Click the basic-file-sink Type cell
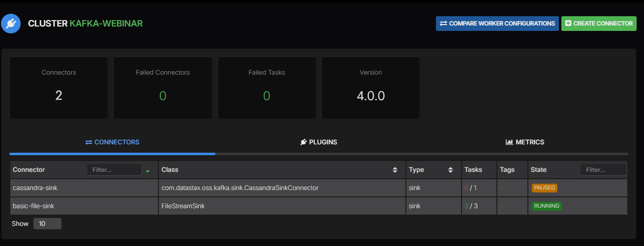 pos(433,206)
